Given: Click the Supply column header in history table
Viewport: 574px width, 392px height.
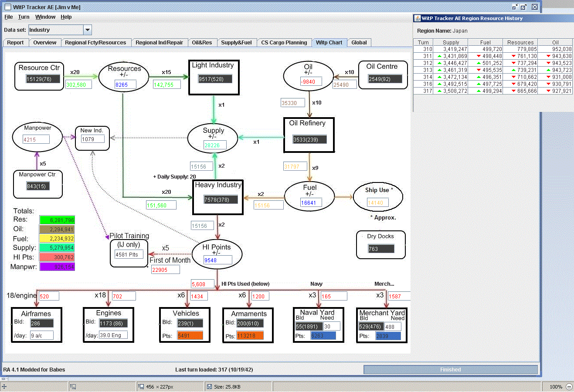Looking at the screenshot, I should 451,42.
